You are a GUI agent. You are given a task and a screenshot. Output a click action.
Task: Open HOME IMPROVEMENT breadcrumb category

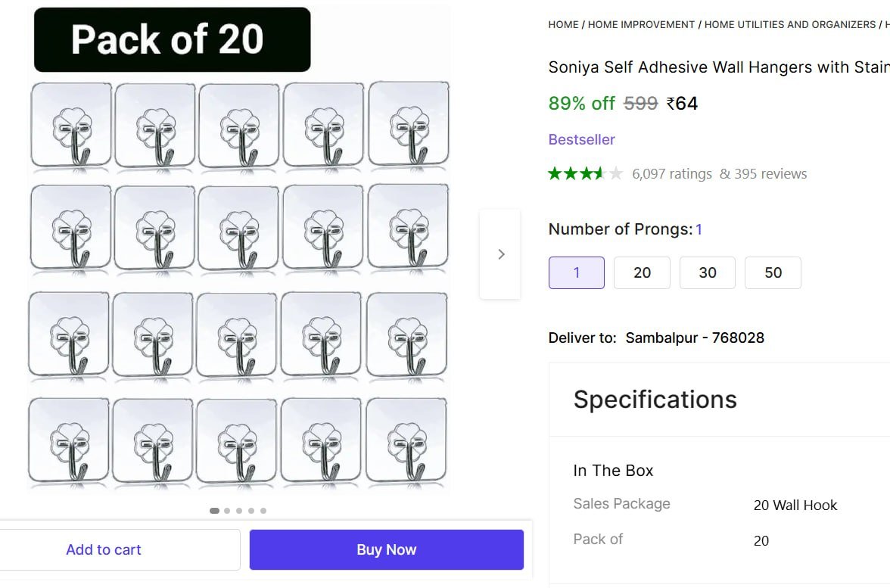coord(641,25)
